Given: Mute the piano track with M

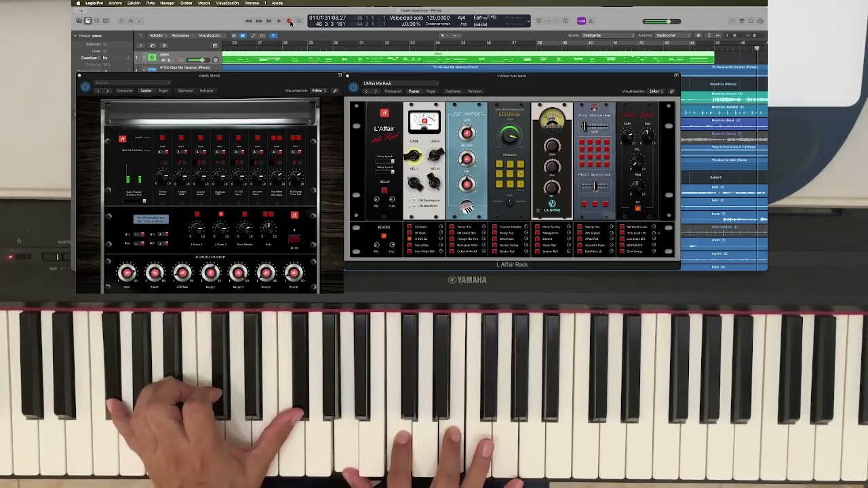Looking at the screenshot, I should coord(163,60).
